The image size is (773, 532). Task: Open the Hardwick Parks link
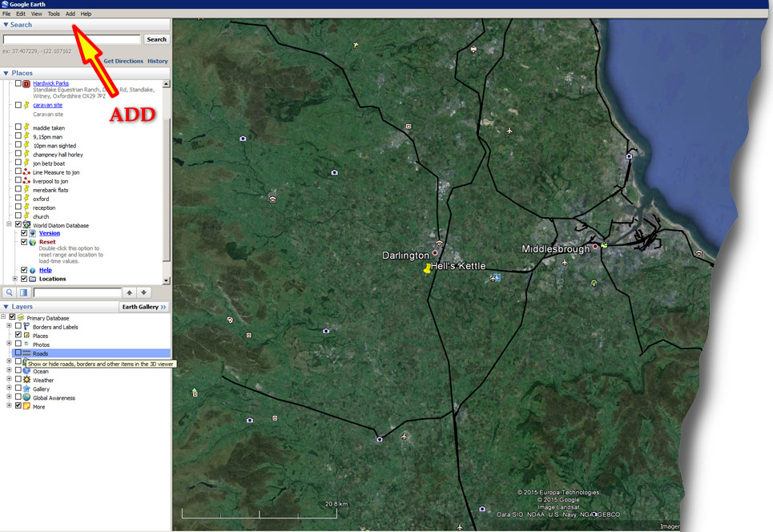[x=50, y=83]
